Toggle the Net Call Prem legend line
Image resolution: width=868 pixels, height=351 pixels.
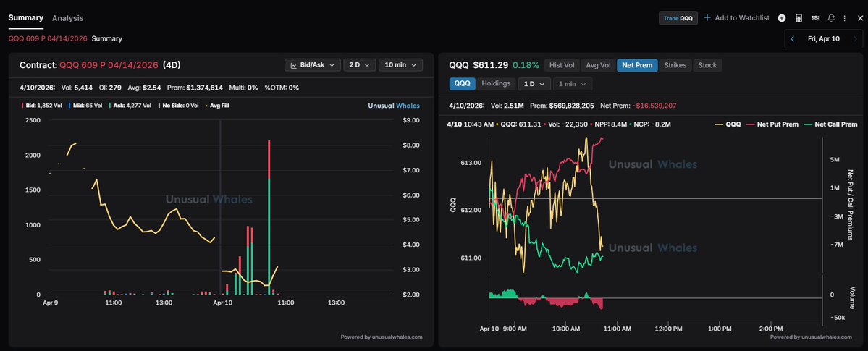(831, 124)
